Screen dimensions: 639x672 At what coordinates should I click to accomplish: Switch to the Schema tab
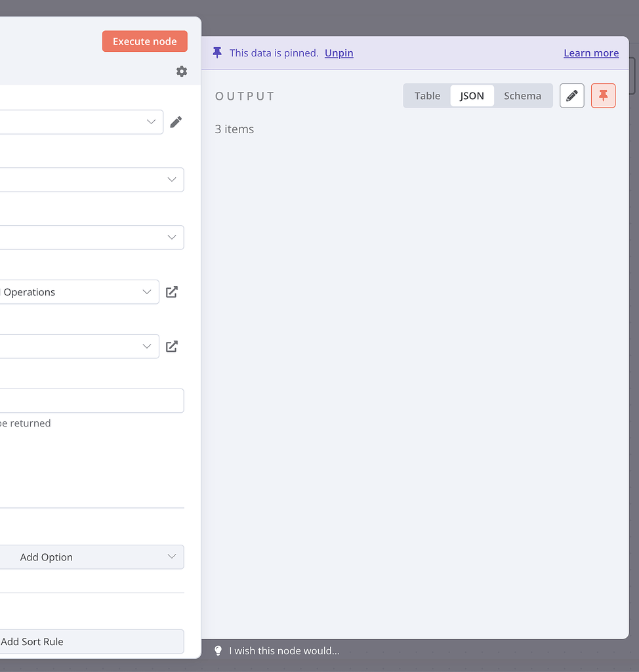click(x=522, y=95)
